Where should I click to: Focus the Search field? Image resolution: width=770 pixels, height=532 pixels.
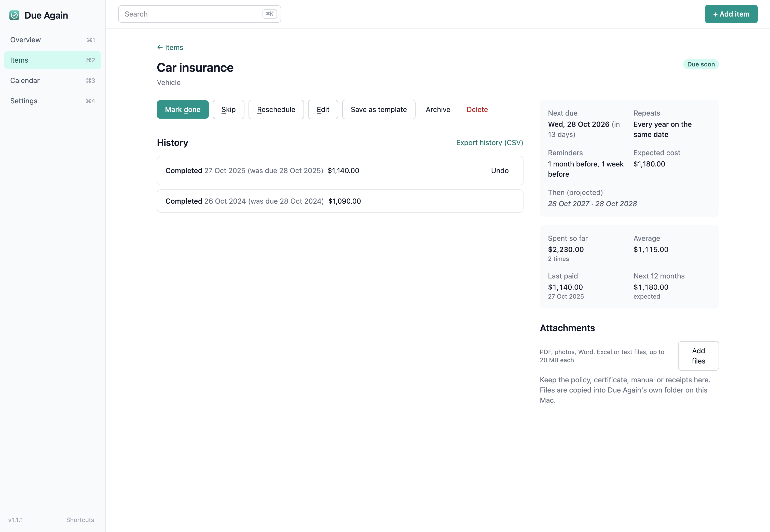coord(199,14)
